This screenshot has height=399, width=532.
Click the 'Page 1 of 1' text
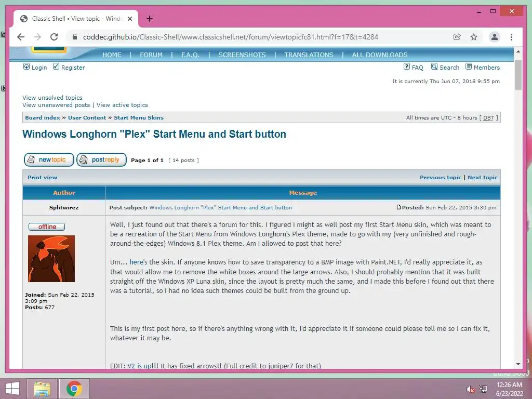coord(147,160)
